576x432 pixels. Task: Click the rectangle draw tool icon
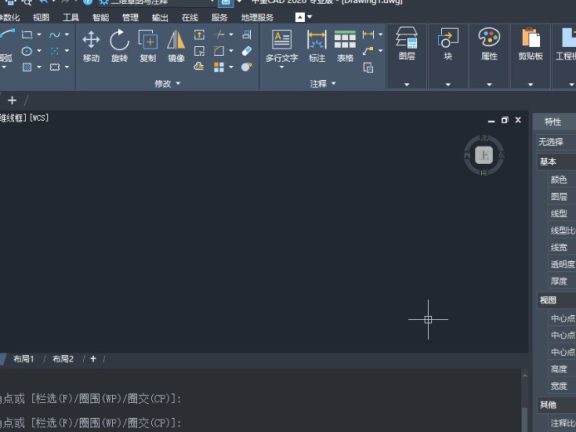[27, 35]
